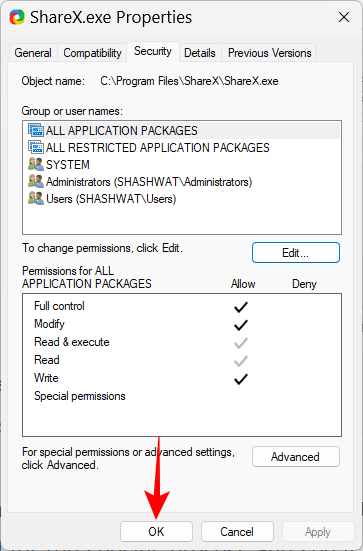Click the Allow column header
This screenshot has height=551, width=363.
pyautogui.click(x=243, y=284)
